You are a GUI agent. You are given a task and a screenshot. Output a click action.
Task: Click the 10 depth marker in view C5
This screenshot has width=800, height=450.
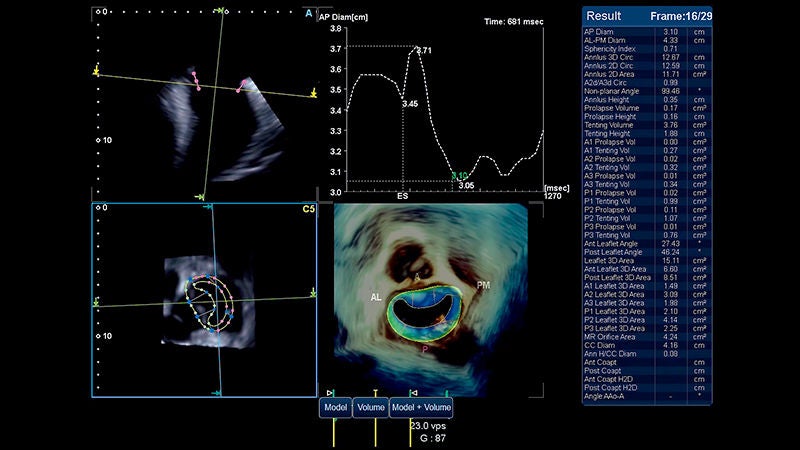tap(107, 336)
